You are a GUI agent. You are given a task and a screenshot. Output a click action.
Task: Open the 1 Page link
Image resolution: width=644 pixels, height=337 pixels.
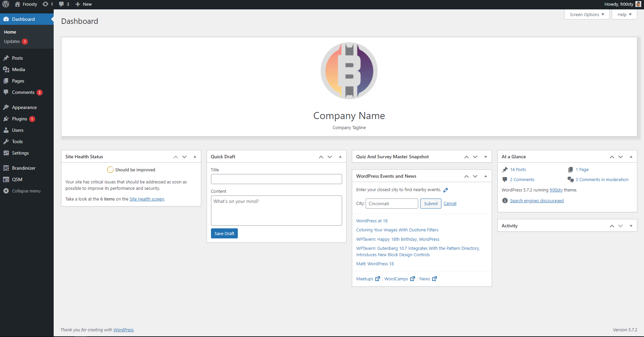click(x=582, y=170)
